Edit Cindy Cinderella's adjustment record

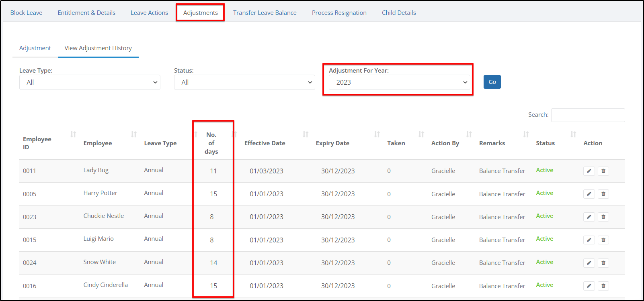click(x=589, y=286)
